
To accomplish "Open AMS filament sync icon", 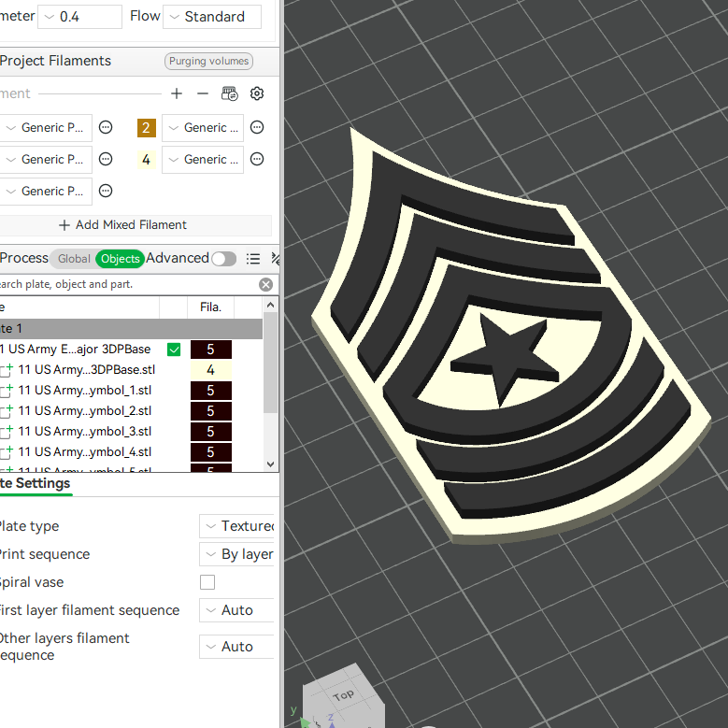I will point(229,93).
